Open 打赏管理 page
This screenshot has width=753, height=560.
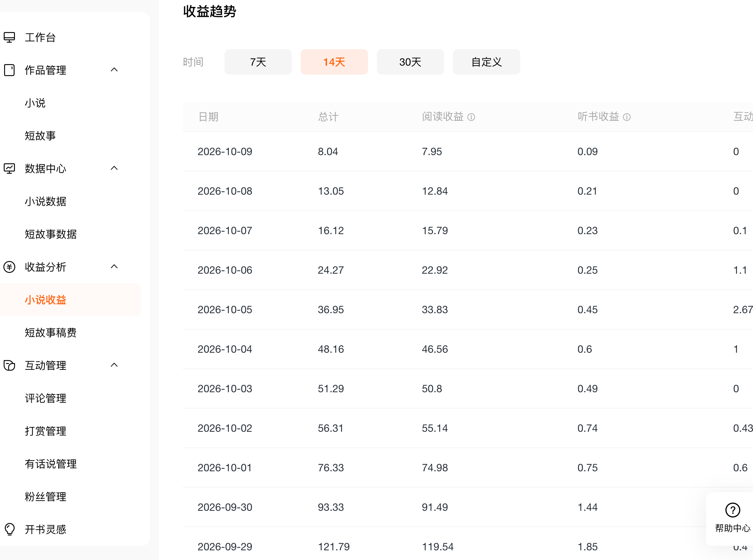click(46, 431)
